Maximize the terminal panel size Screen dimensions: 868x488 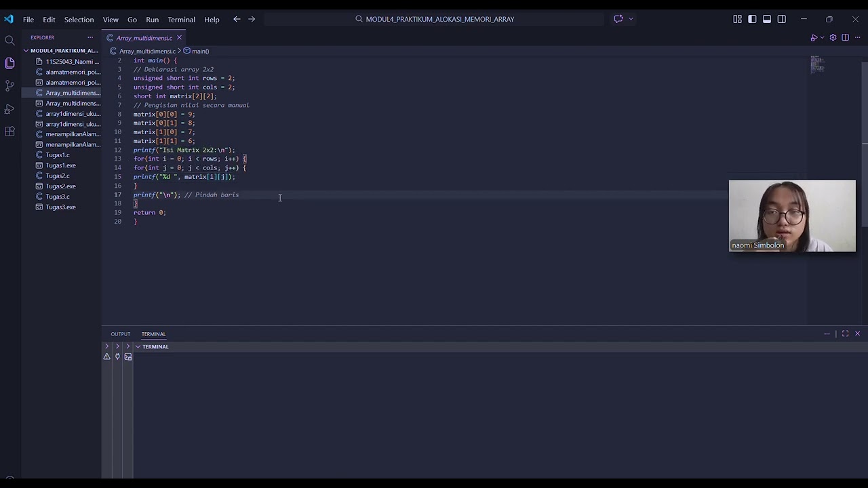coord(845,333)
